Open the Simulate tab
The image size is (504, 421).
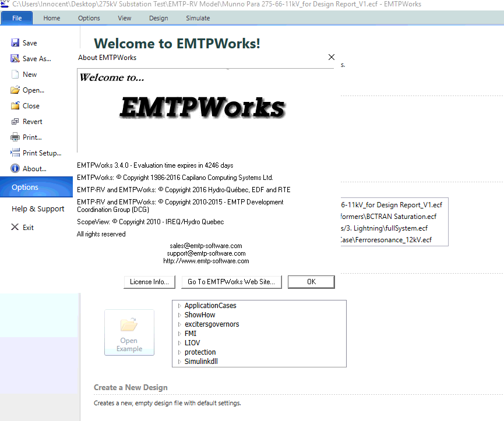(x=198, y=18)
